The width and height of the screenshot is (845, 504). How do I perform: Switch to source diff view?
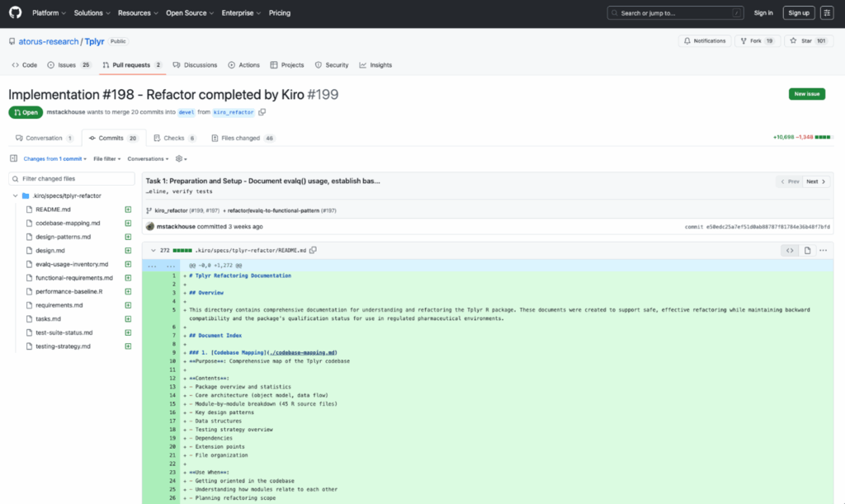pyautogui.click(x=790, y=250)
